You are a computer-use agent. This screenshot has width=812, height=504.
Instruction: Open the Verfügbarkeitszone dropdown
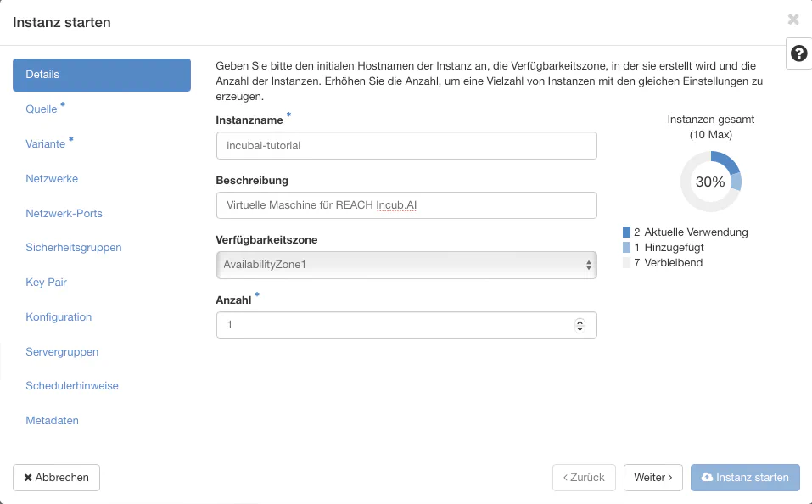coord(406,265)
